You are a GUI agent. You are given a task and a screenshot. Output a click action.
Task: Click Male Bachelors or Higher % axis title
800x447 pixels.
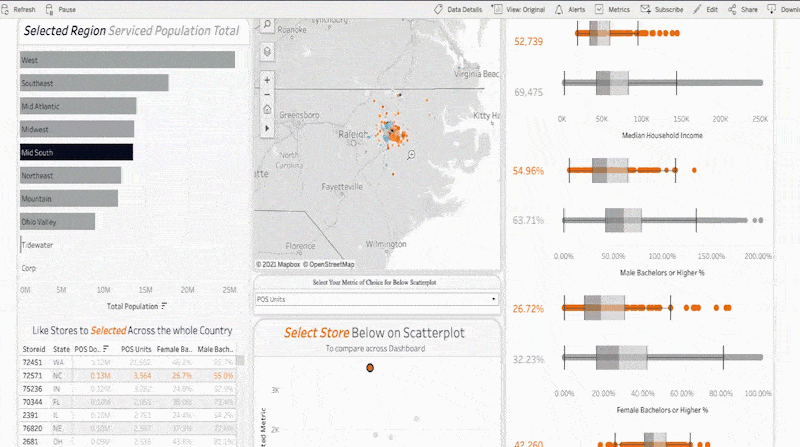(x=662, y=272)
